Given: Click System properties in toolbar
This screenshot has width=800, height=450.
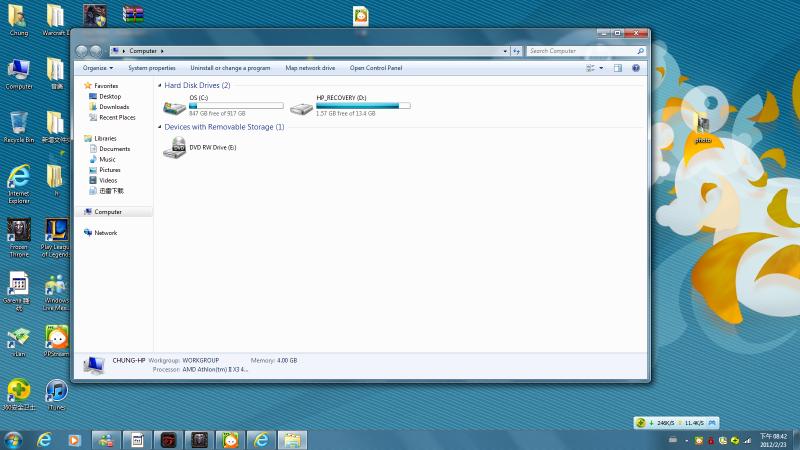Looking at the screenshot, I should 152,68.
